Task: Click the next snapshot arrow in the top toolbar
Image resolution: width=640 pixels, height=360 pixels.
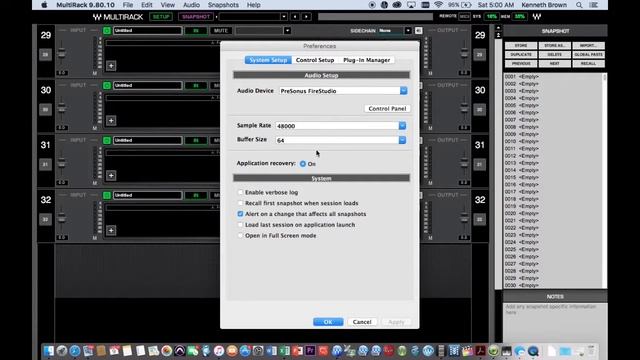Action: (307, 17)
